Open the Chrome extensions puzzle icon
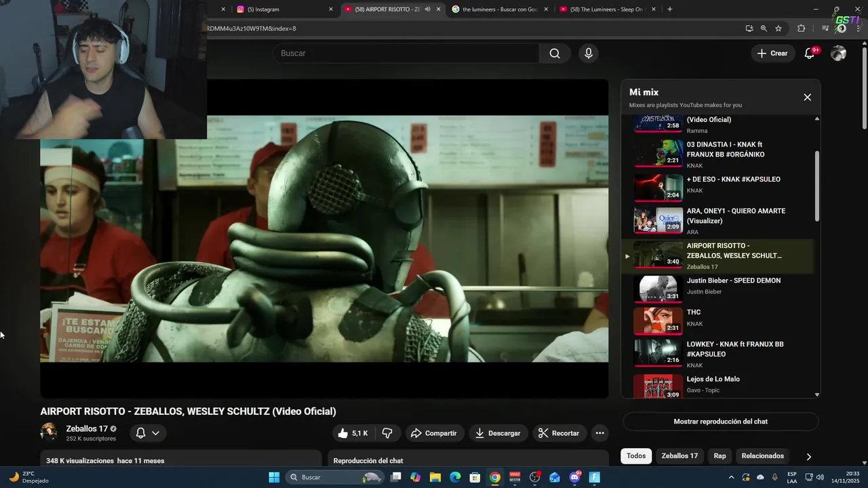This screenshot has height=488, width=868. 802,28
